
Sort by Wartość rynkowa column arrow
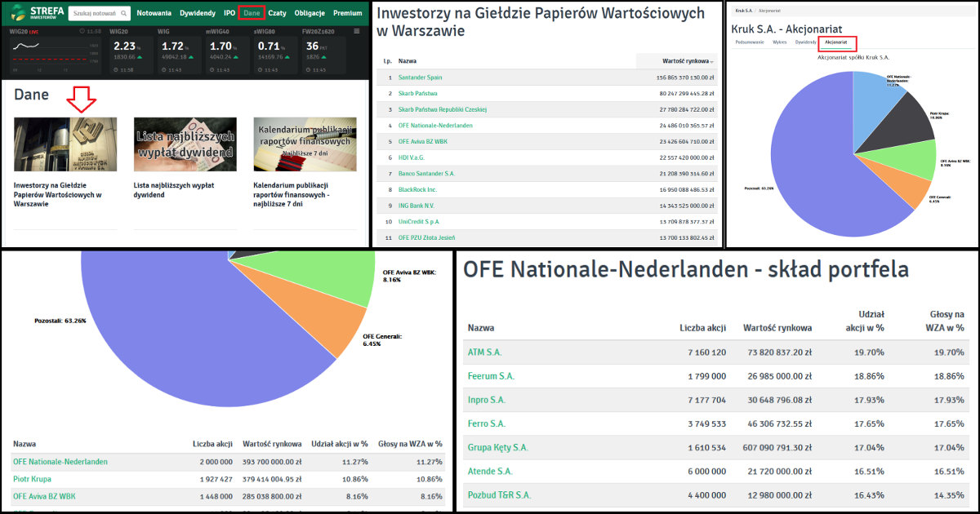[x=712, y=62]
